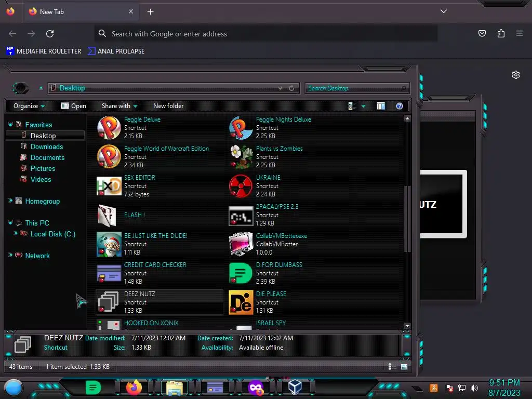Expand the Homegroup tree node

tap(10, 201)
